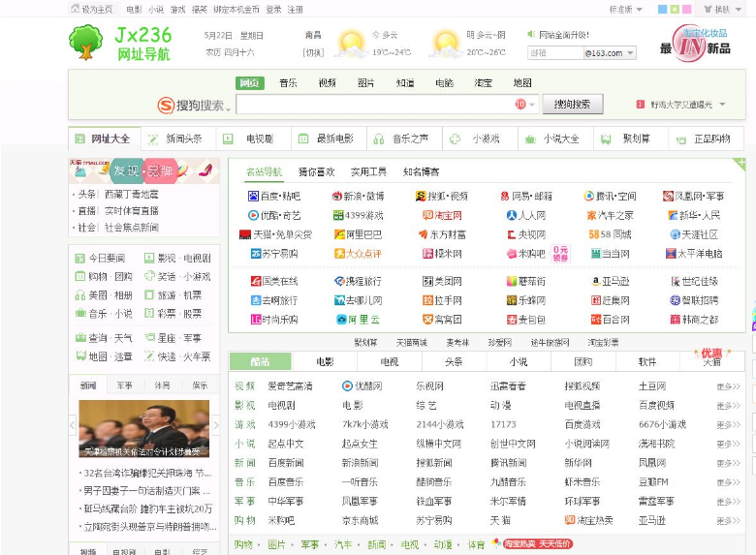756x555 pixels.
Task: Open the 标准版 version dropdown
Action: click(626, 9)
